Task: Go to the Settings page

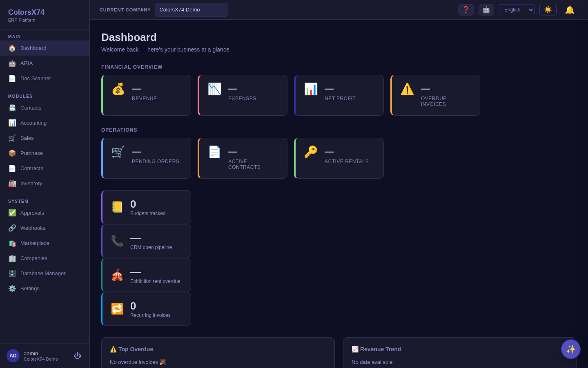Action: [45, 289]
